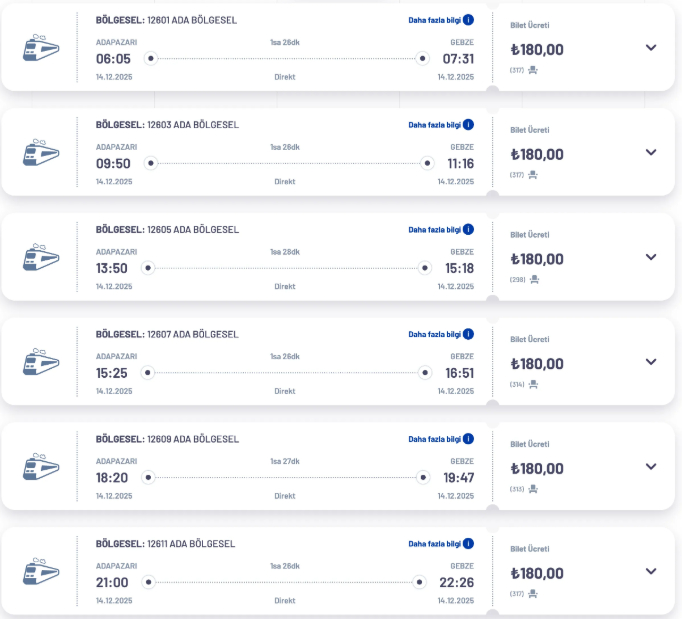Click the seat icon on the 18:20 train
682x619 pixels.
click(x=533, y=489)
